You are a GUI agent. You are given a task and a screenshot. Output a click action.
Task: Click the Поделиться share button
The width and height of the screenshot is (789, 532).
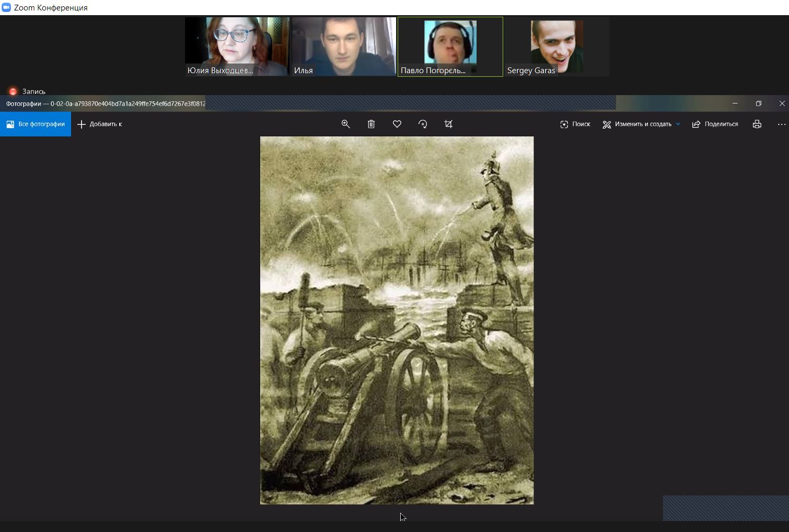(715, 124)
